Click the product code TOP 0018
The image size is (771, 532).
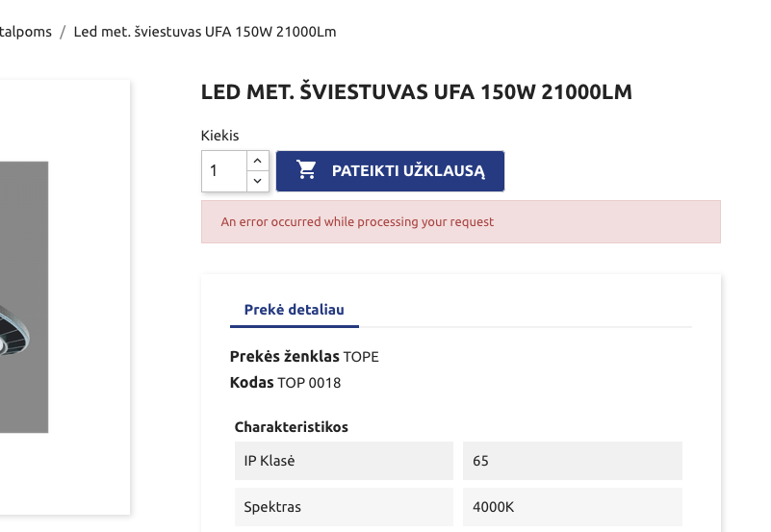[x=309, y=383]
